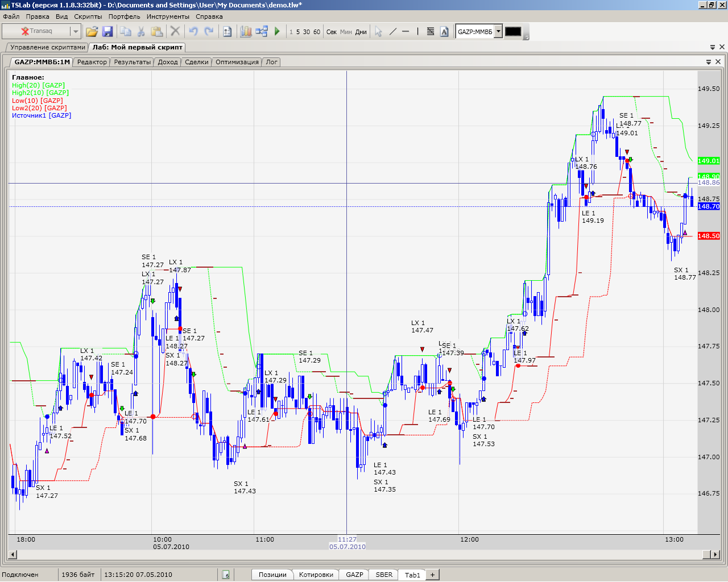
Task: Click the chart scrollbar left arrow
Action: (x=13, y=554)
